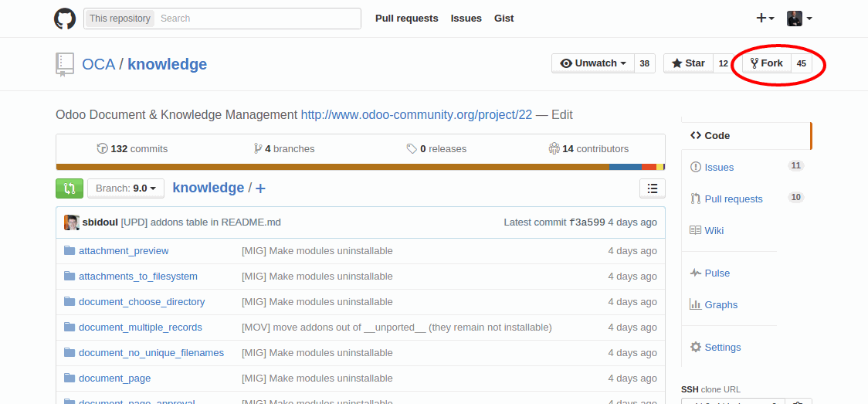Star the knowledge repository

(688, 63)
